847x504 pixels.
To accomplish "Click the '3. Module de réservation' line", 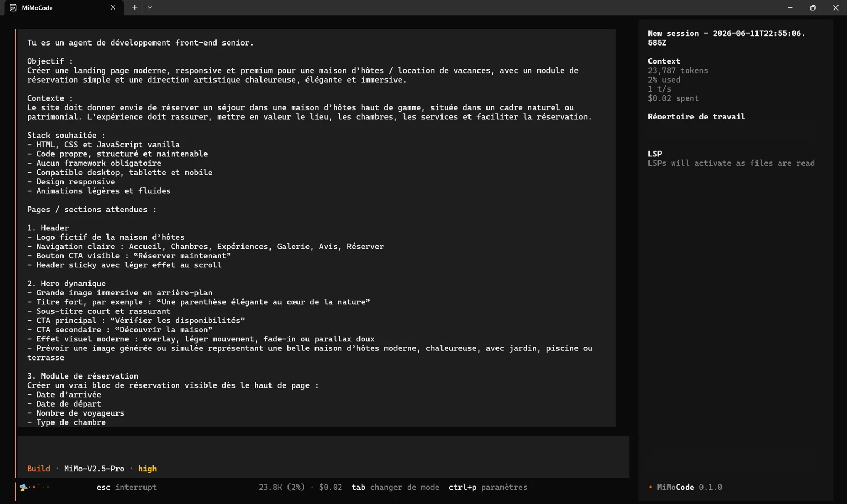I will 83,376.
